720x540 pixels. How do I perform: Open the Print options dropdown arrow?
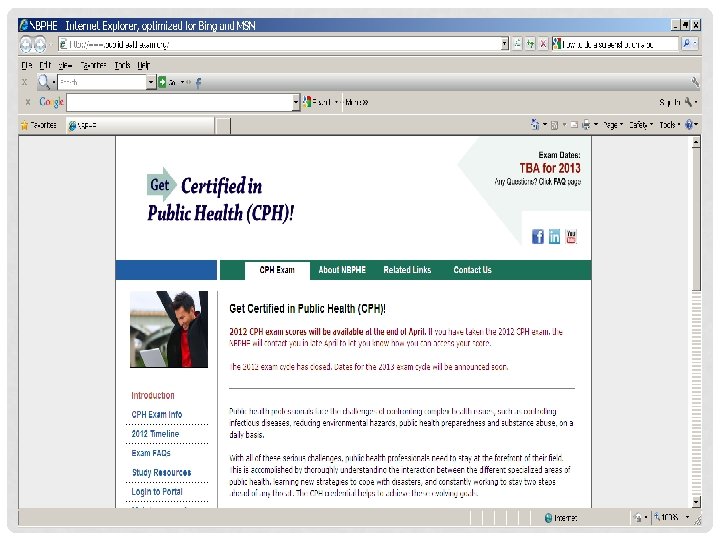(x=596, y=124)
